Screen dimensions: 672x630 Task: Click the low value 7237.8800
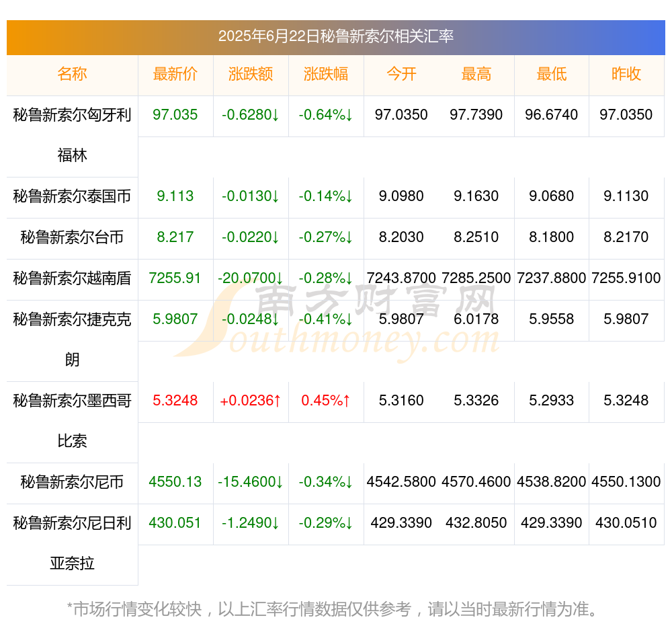pos(551,278)
